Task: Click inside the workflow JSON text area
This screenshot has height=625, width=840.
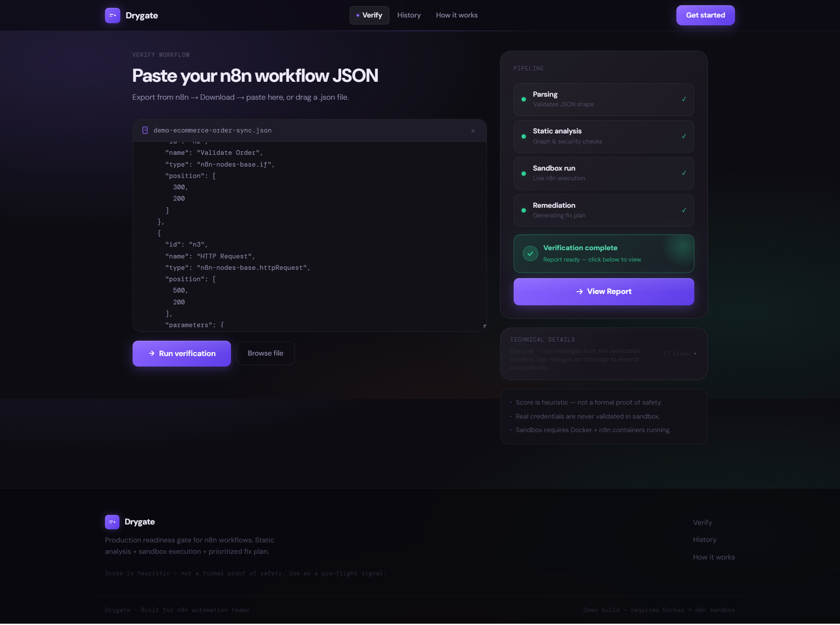Action: (x=310, y=236)
